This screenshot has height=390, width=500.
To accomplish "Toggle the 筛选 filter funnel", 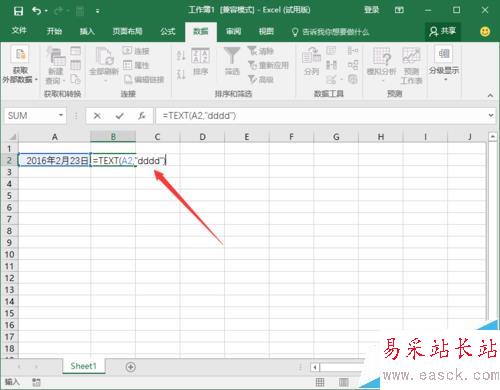I will [232, 61].
